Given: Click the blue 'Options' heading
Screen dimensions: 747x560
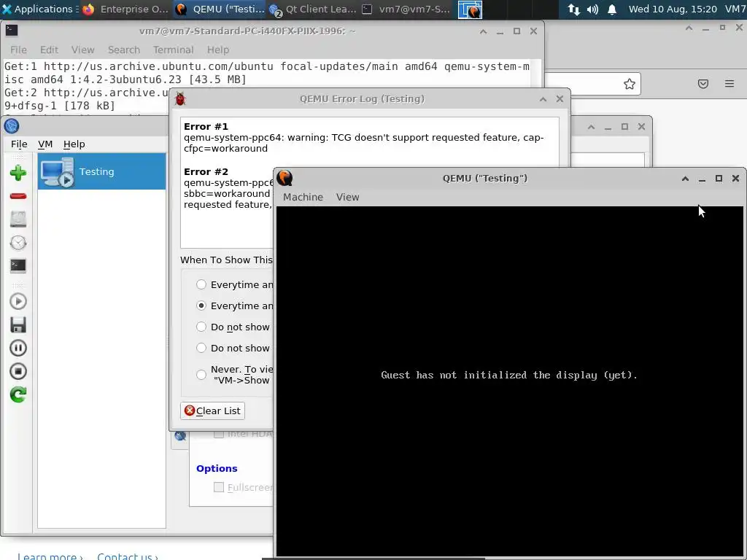Looking at the screenshot, I should [x=217, y=469].
